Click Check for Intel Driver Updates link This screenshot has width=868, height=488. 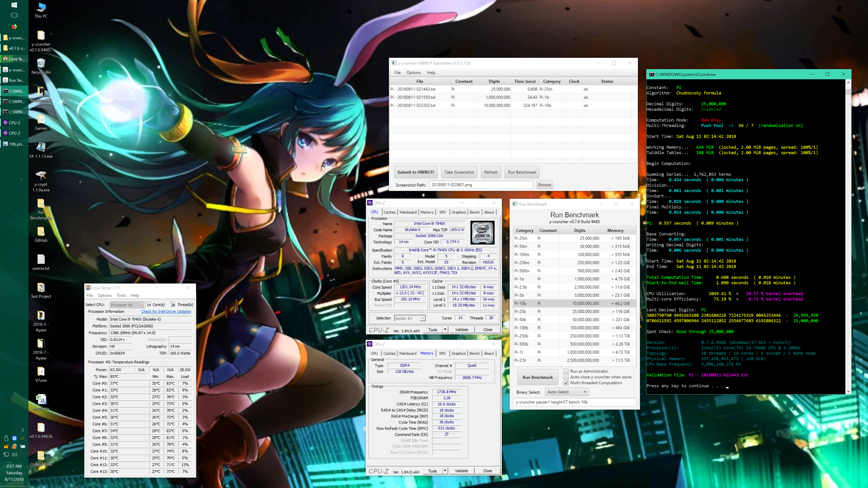click(x=166, y=312)
